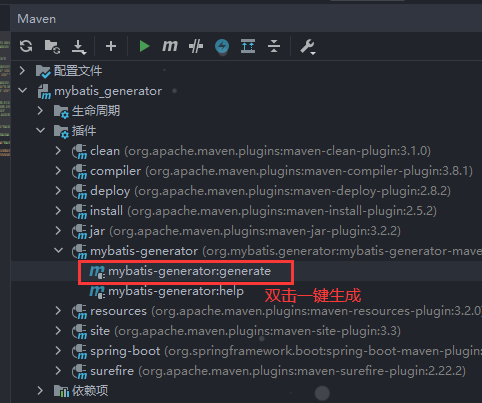The width and height of the screenshot is (482, 403).
Task: Generate sources and update folders icon
Action: 52,46
